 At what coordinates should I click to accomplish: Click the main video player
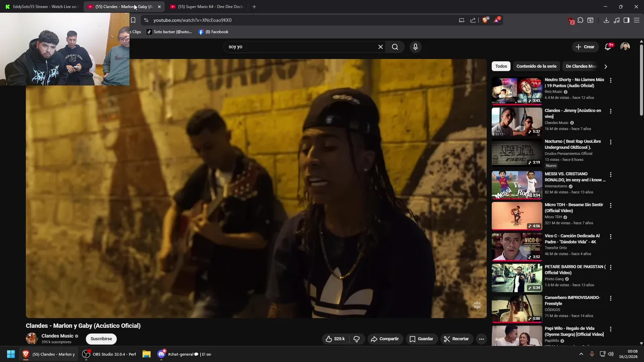(x=256, y=188)
